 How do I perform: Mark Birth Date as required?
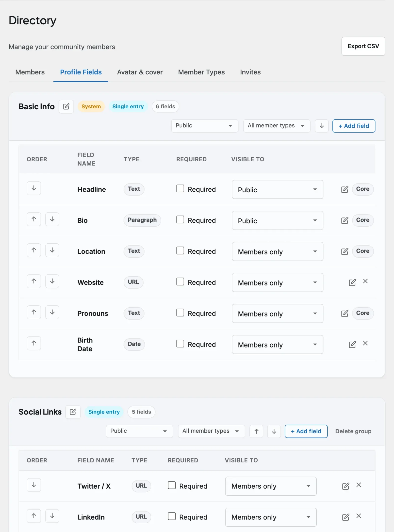[180, 344]
